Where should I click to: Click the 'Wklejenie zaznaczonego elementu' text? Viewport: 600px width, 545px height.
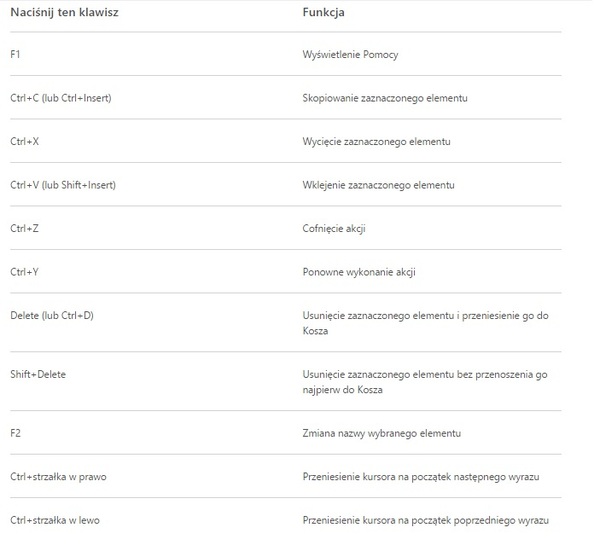(x=378, y=185)
